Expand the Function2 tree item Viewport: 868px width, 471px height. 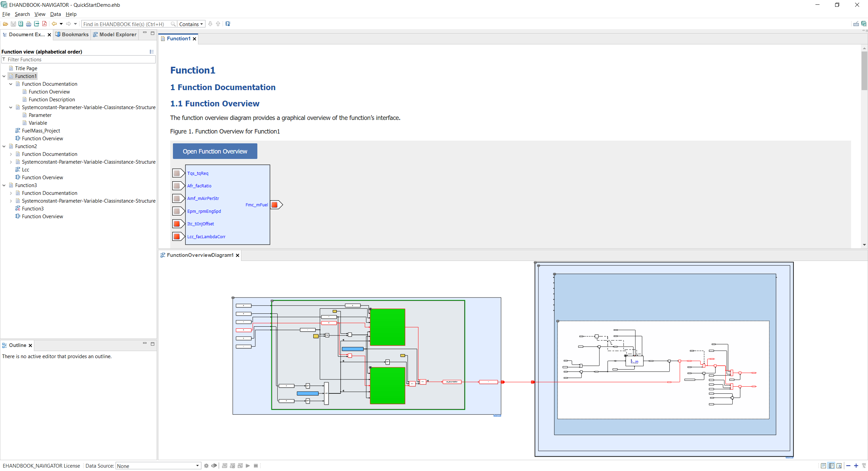(4, 146)
